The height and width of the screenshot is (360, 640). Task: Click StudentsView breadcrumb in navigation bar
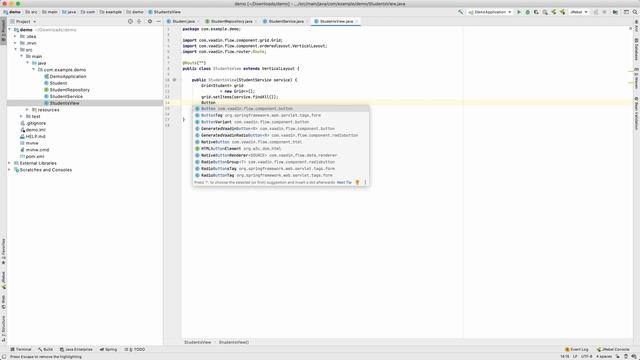pyautogui.click(x=164, y=12)
